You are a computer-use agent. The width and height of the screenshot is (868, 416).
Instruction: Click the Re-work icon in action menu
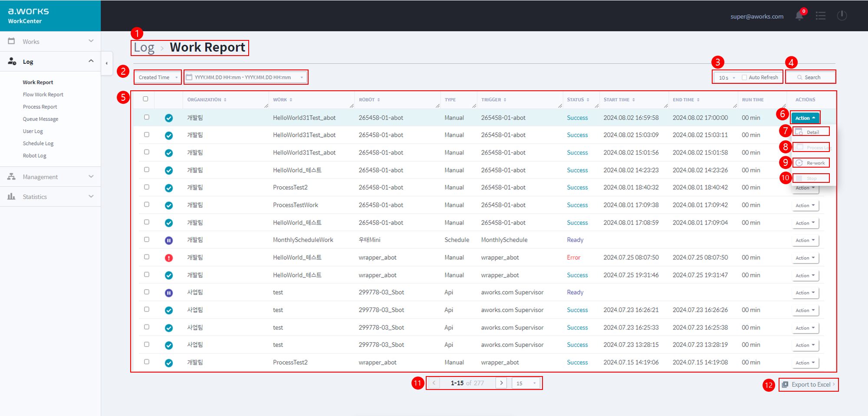click(x=799, y=163)
